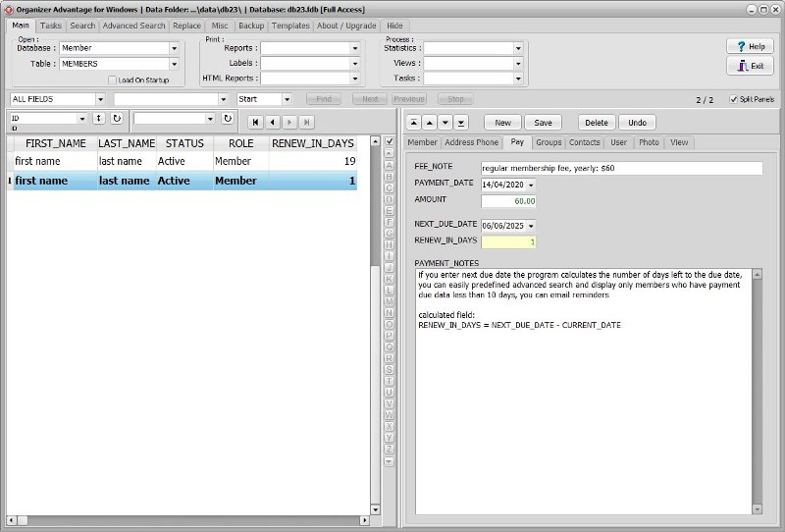Switch to Address Phone record tab
The height and width of the screenshot is (532, 785).
(471, 142)
